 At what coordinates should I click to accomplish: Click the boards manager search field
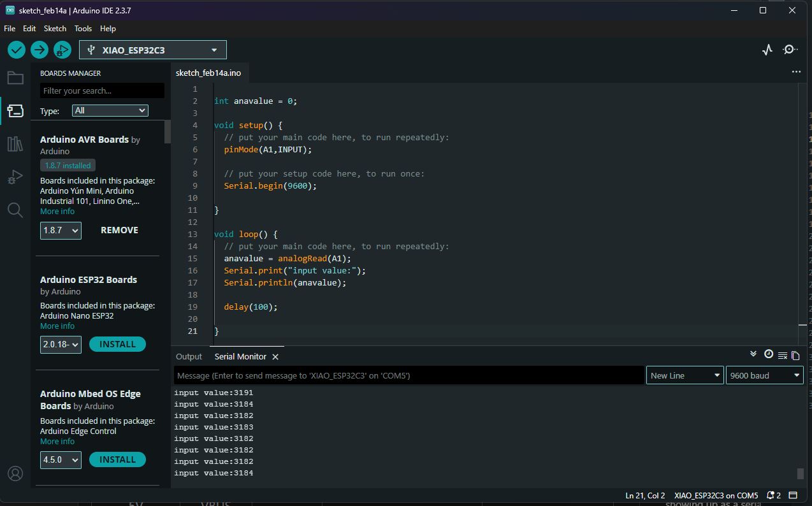(x=102, y=90)
